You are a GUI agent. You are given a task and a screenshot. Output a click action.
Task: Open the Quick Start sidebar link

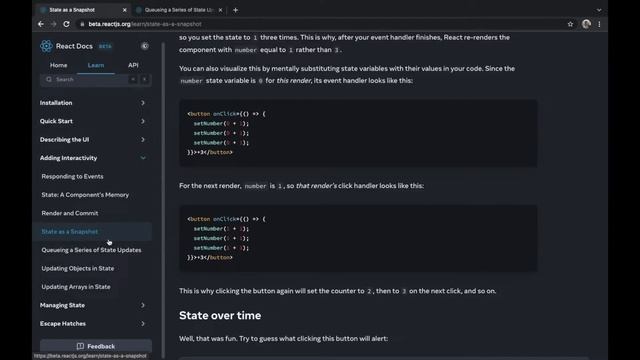[x=56, y=121]
